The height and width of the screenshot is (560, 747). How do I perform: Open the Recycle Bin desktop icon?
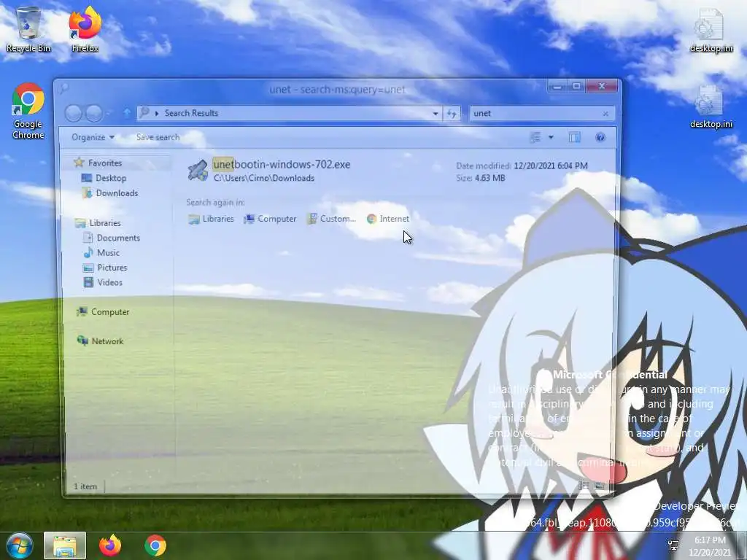pos(28,29)
